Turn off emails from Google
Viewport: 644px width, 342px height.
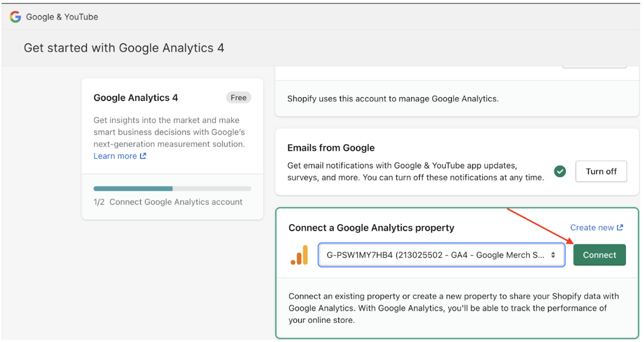point(601,172)
